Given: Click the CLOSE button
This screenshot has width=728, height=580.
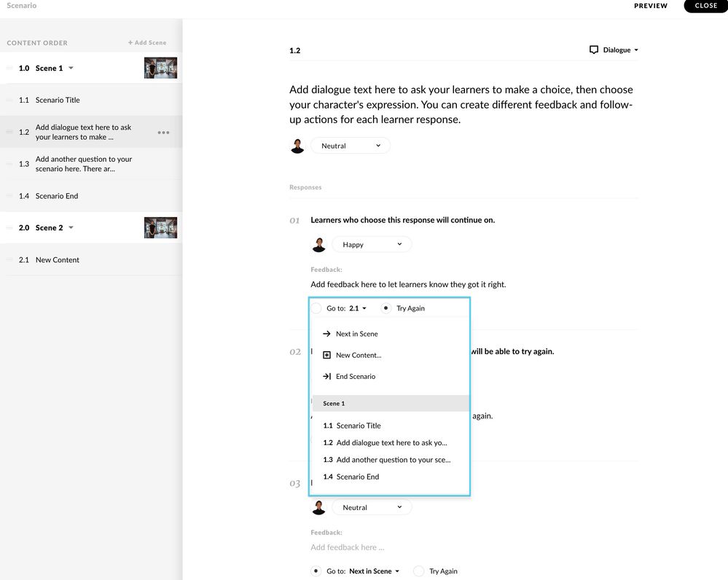Looking at the screenshot, I should tap(705, 6).
